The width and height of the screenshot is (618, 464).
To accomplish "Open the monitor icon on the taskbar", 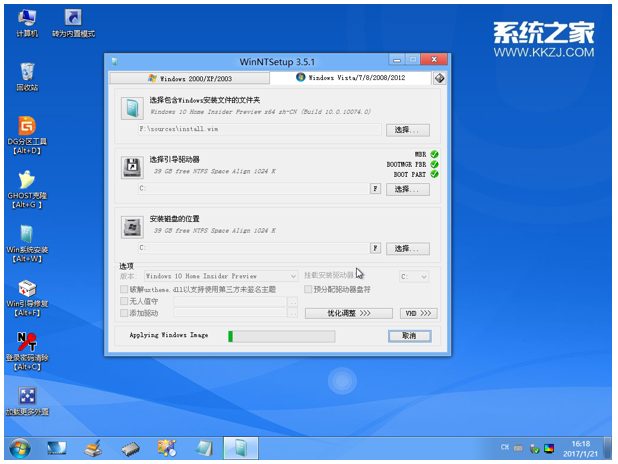I will 57,448.
